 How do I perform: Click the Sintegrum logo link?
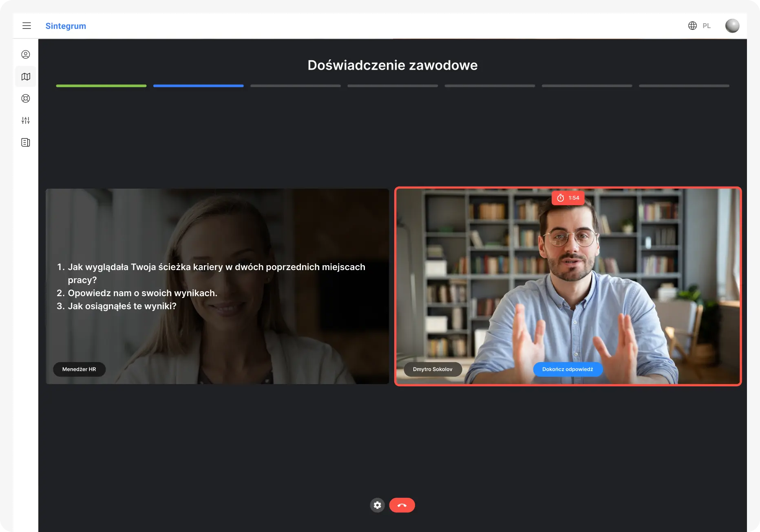[x=66, y=26]
